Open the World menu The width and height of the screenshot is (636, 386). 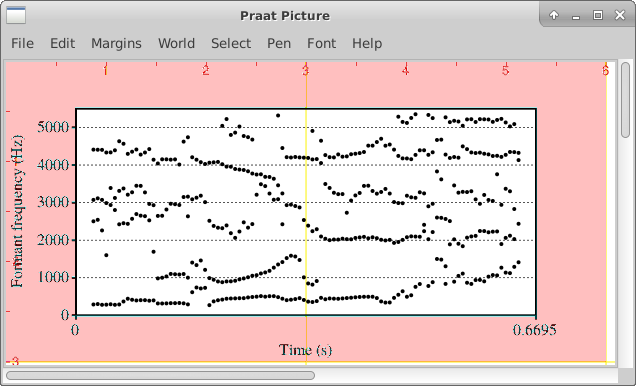pos(176,43)
